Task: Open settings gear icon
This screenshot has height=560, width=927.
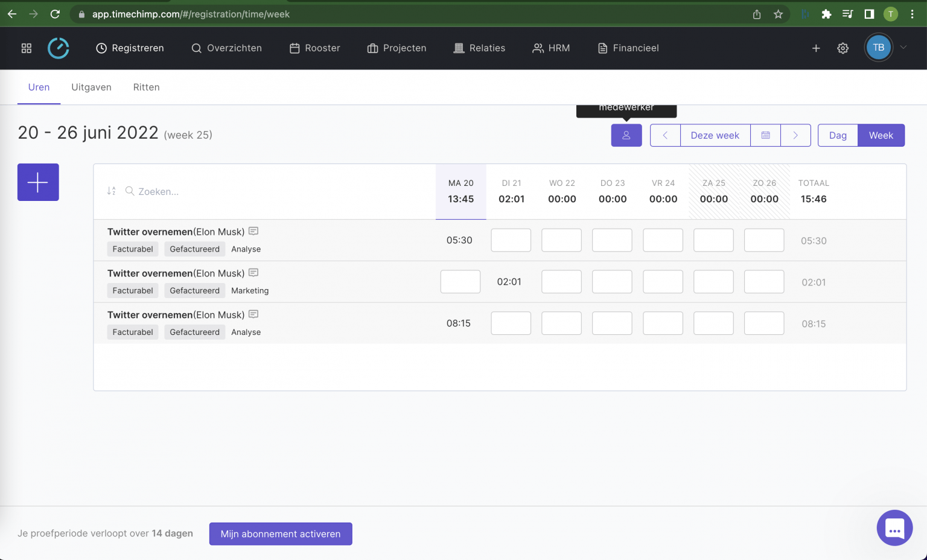Action: coord(843,48)
